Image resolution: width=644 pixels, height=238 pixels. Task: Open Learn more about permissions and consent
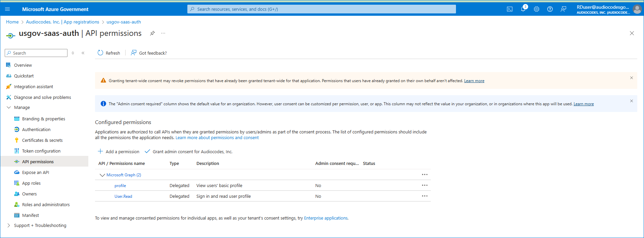click(x=217, y=138)
